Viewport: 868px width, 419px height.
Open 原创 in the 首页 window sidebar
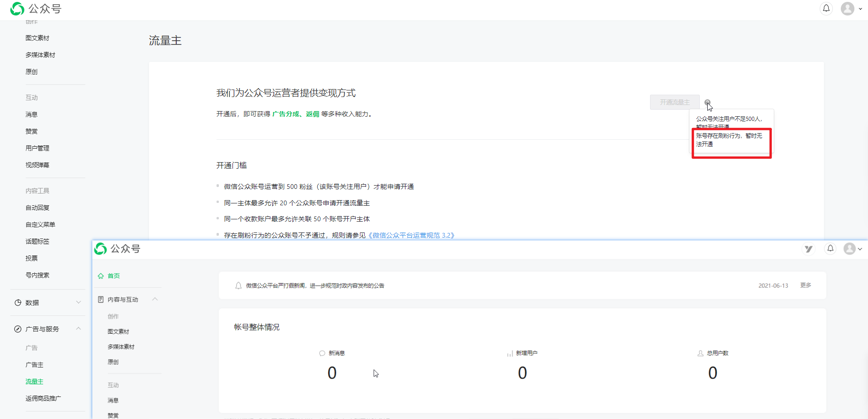click(x=113, y=362)
